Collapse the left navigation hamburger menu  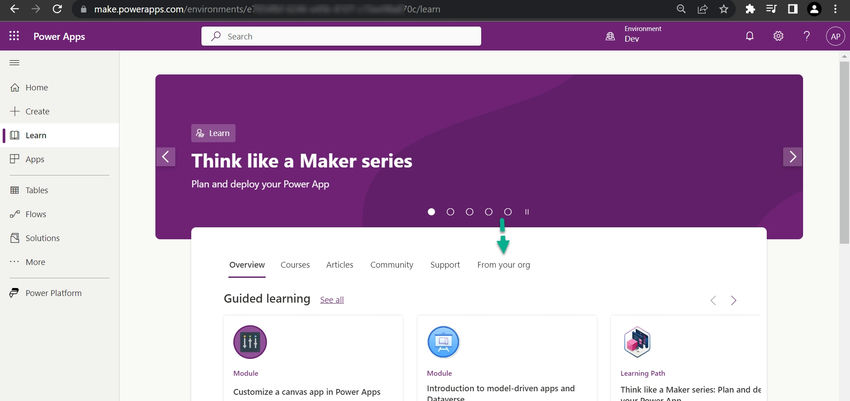pyautogui.click(x=15, y=63)
